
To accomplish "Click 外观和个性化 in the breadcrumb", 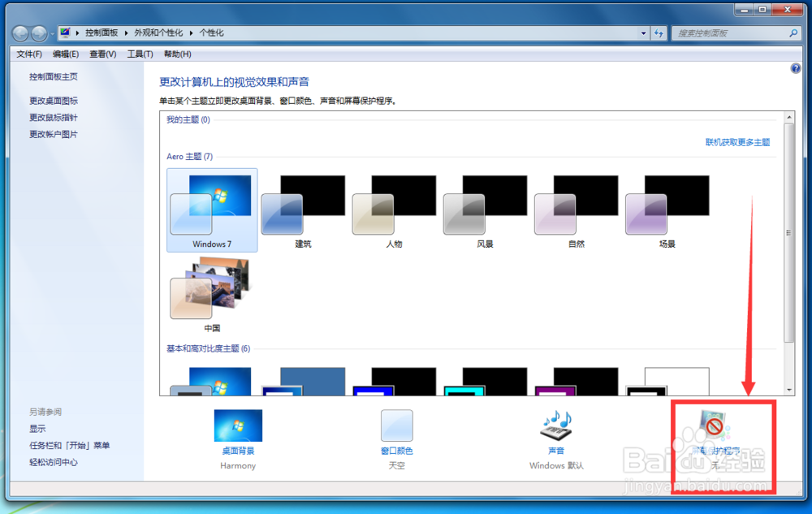I will point(158,32).
